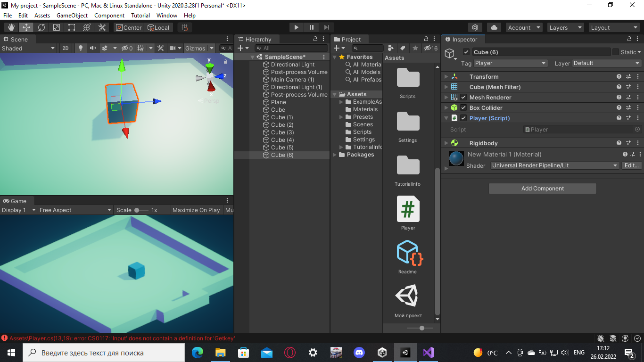Open the Layer Default dropdown
This screenshot has height=362, width=644.
coord(607,63)
